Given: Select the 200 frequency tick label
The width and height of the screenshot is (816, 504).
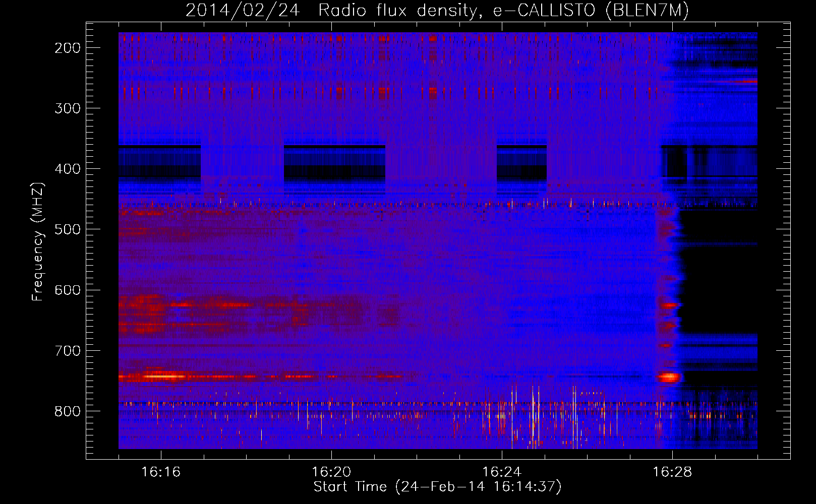Looking at the screenshot, I should 68,48.
